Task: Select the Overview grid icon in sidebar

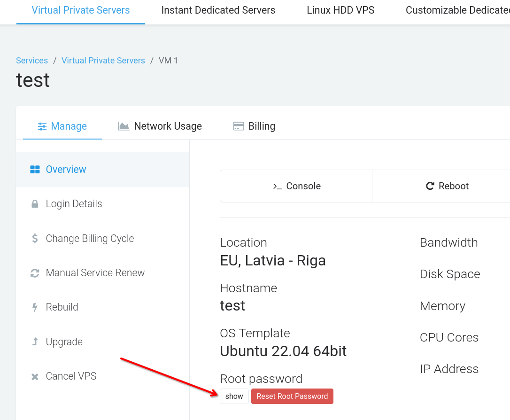Action: pyautogui.click(x=35, y=170)
